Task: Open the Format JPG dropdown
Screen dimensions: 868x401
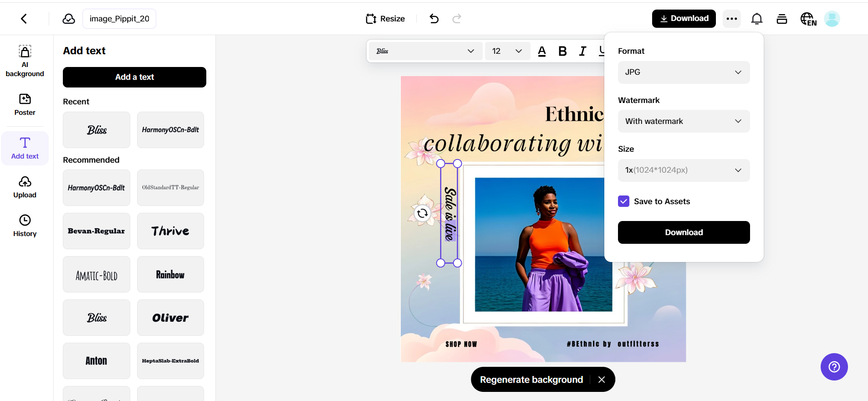Action: [x=684, y=72]
